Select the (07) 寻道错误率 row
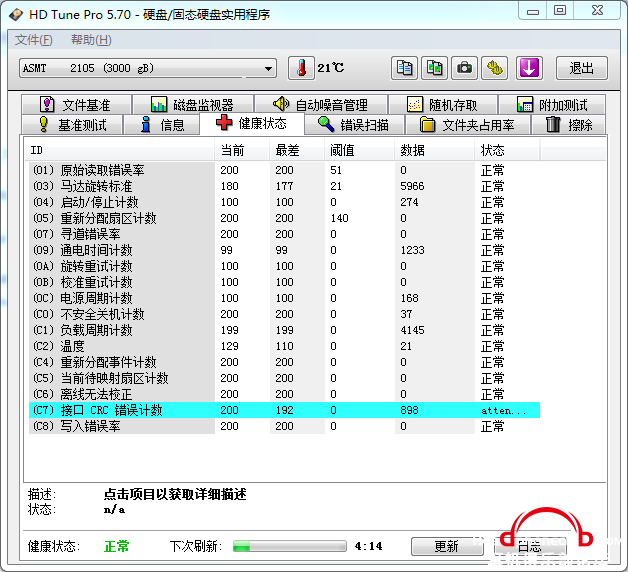The width and height of the screenshot is (628, 572). [x=284, y=234]
